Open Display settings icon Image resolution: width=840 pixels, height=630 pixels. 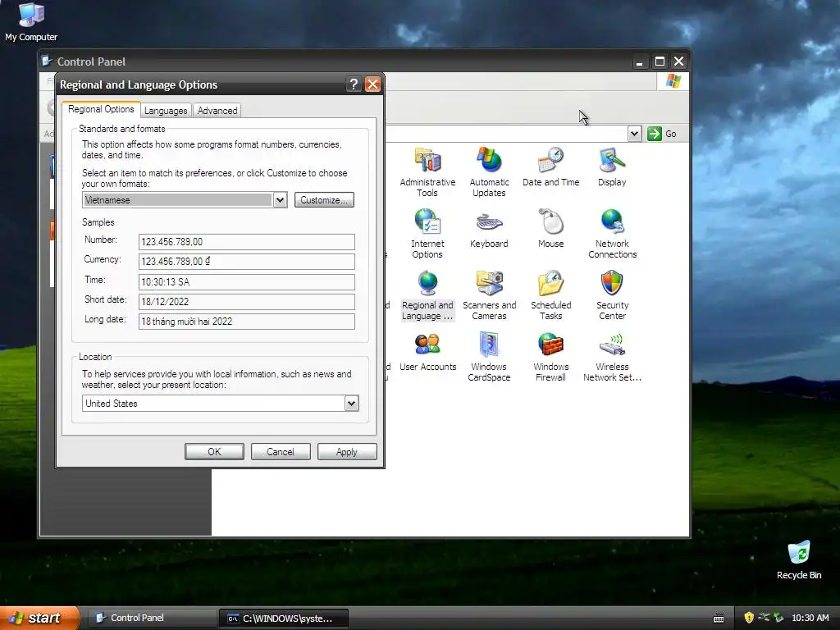[612, 167]
